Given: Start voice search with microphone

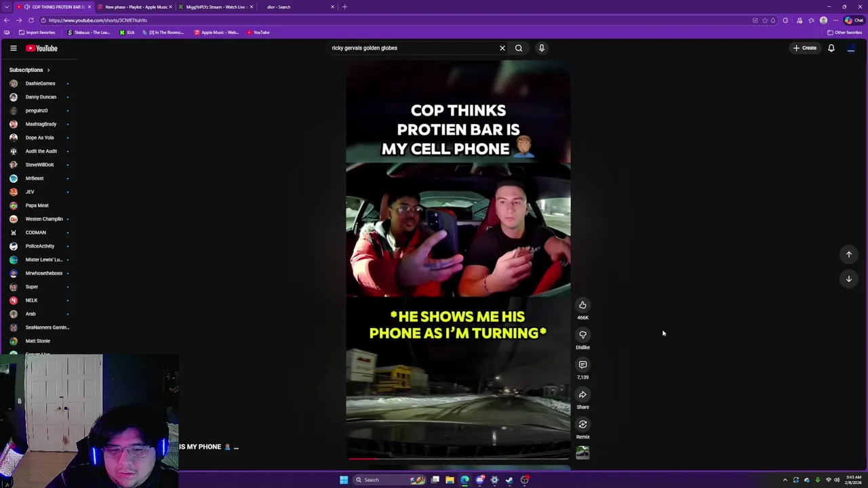Looking at the screenshot, I should (x=542, y=48).
